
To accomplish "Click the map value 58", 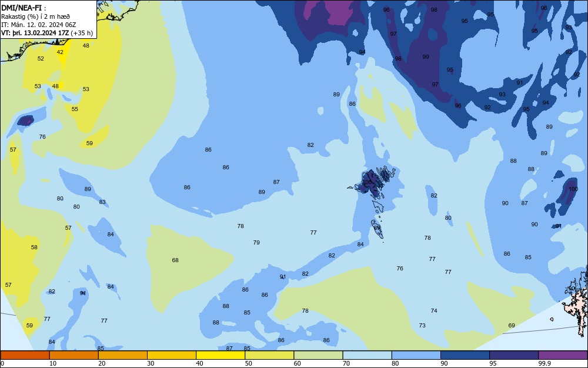I will click(x=34, y=247).
